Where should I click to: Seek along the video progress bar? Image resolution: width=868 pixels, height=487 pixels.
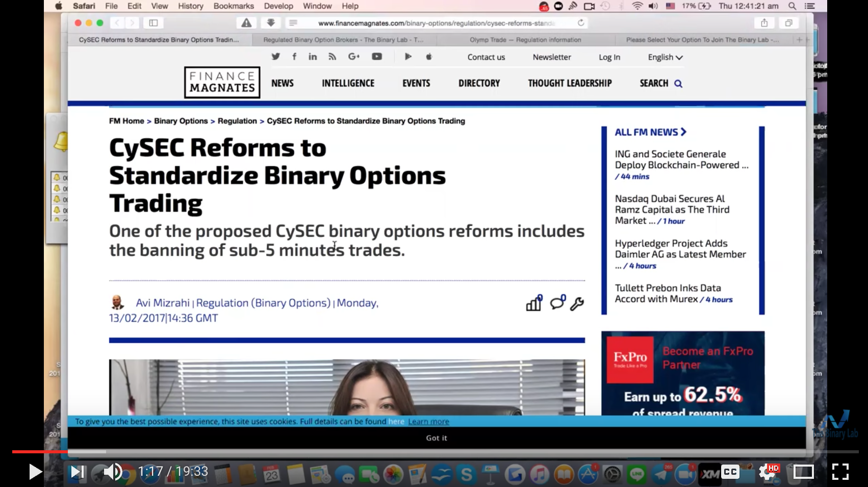436,451
